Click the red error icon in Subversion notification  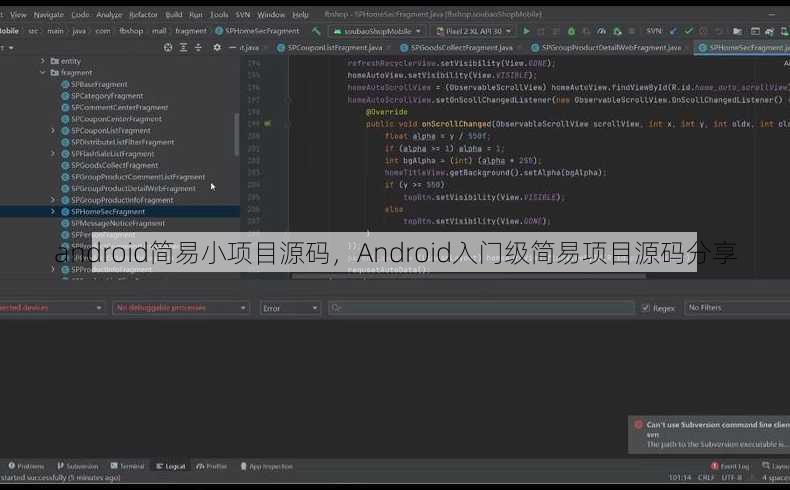[638, 425]
